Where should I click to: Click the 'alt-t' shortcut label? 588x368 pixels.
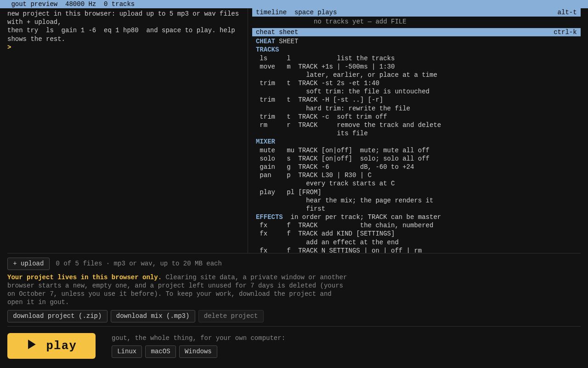click(567, 12)
